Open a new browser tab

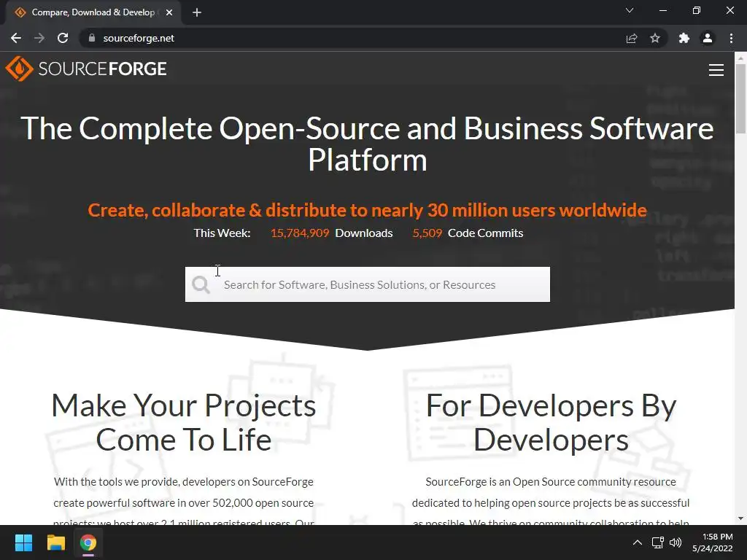(x=197, y=12)
